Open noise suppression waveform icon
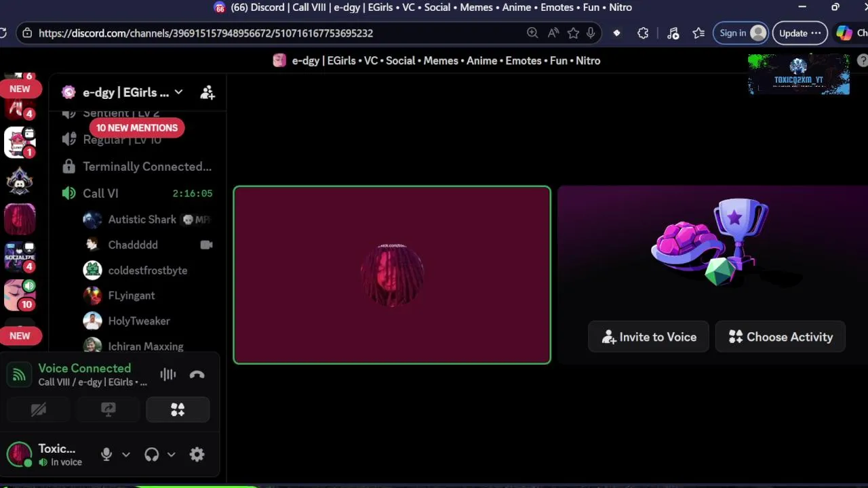The width and height of the screenshot is (868, 488). 167,375
